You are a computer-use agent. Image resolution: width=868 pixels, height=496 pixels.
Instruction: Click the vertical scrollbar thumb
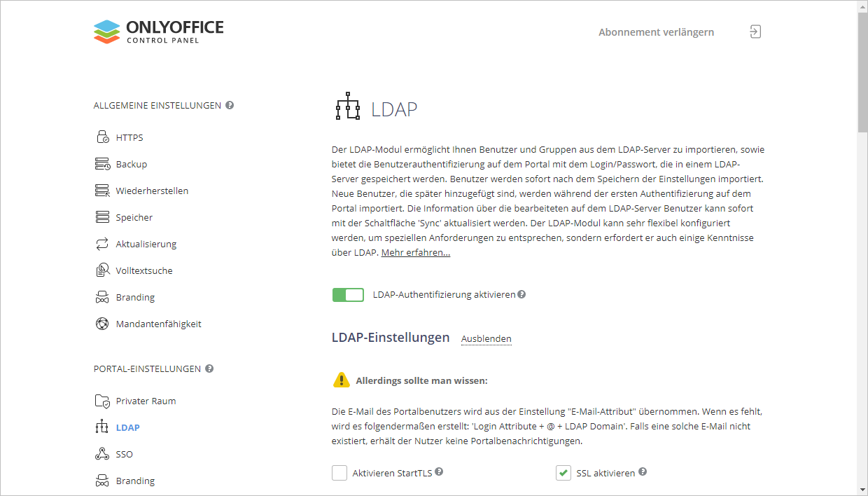862,72
